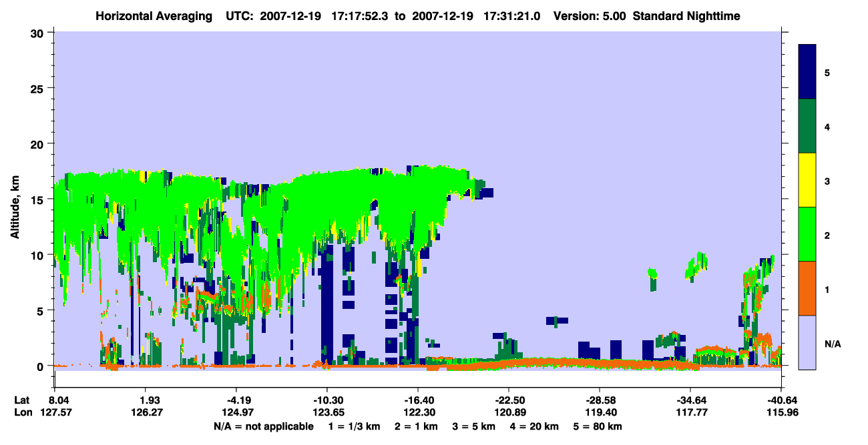
Task: Click the 'Lon' row label
Action: tap(23, 413)
